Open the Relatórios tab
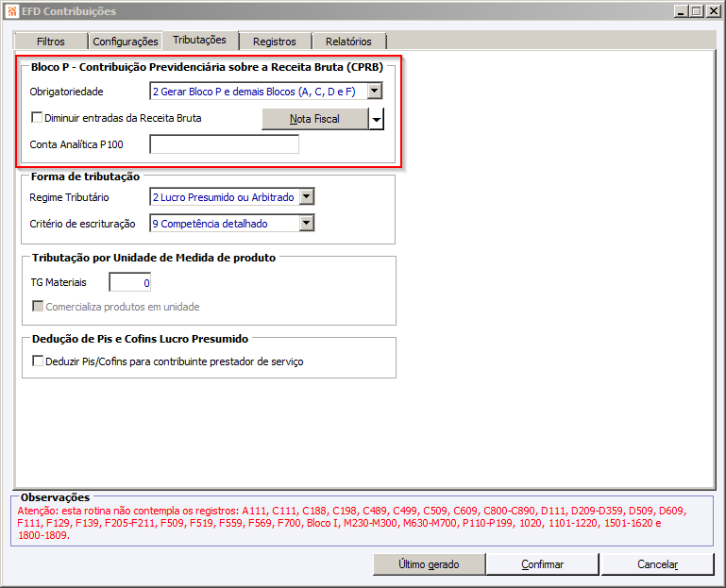The image size is (726, 588). coord(348,42)
